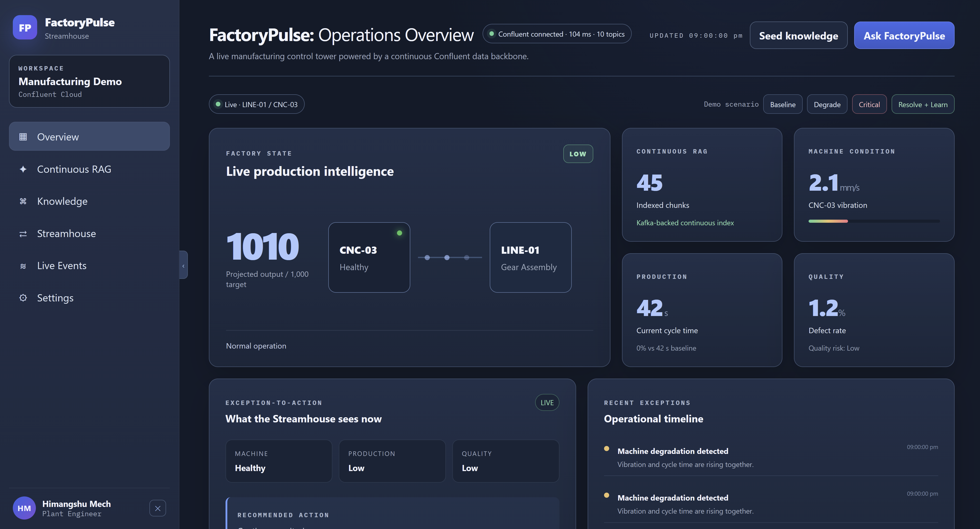Image resolution: width=980 pixels, height=529 pixels.
Task: Activate the Degrade scenario
Action: click(827, 104)
